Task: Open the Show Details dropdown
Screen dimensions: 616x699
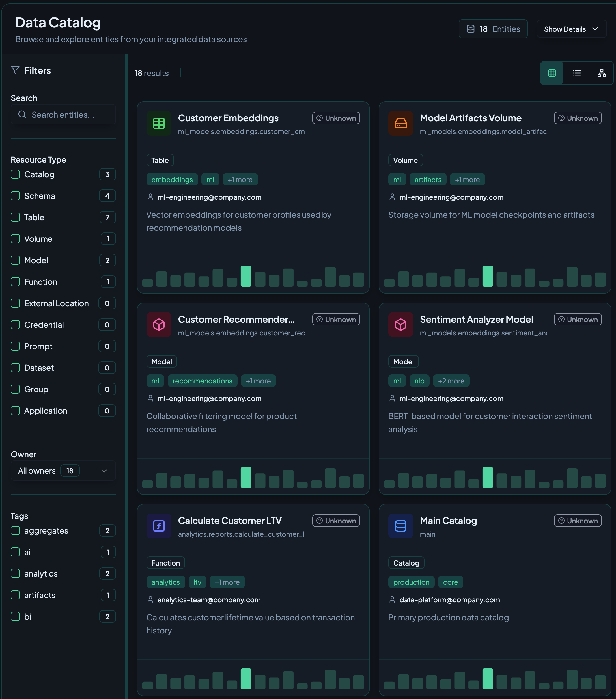Action: [571, 29]
